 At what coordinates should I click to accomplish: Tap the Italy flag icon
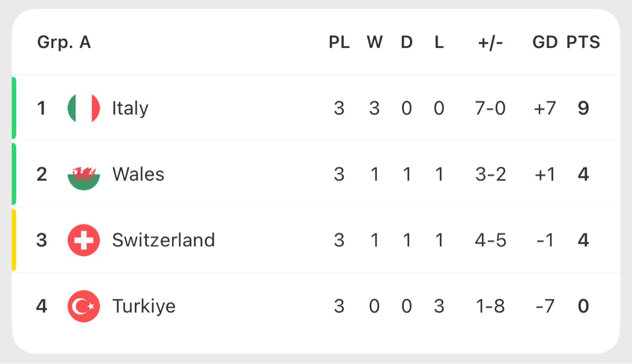84,108
